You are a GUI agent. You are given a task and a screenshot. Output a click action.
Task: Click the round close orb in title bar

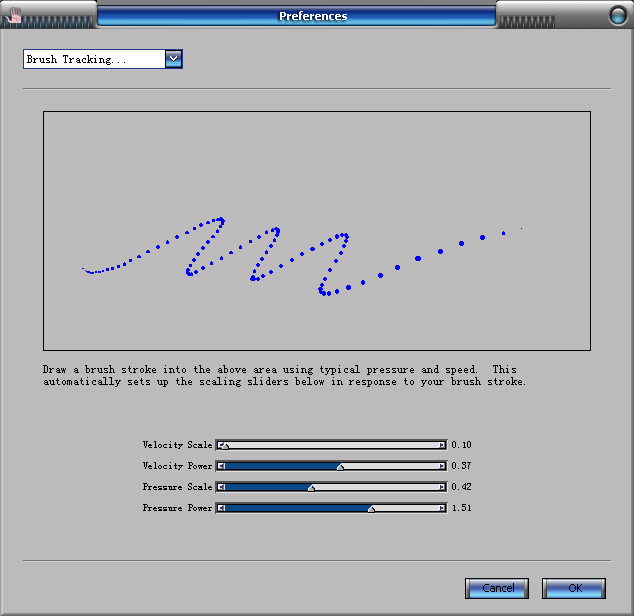(618, 15)
